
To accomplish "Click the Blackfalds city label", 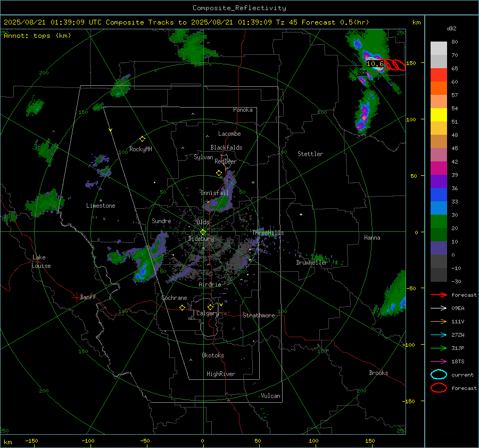I will point(226,148).
